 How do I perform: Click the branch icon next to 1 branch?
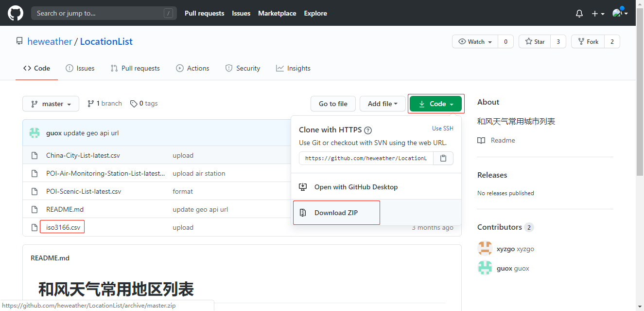(x=90, y=104)
